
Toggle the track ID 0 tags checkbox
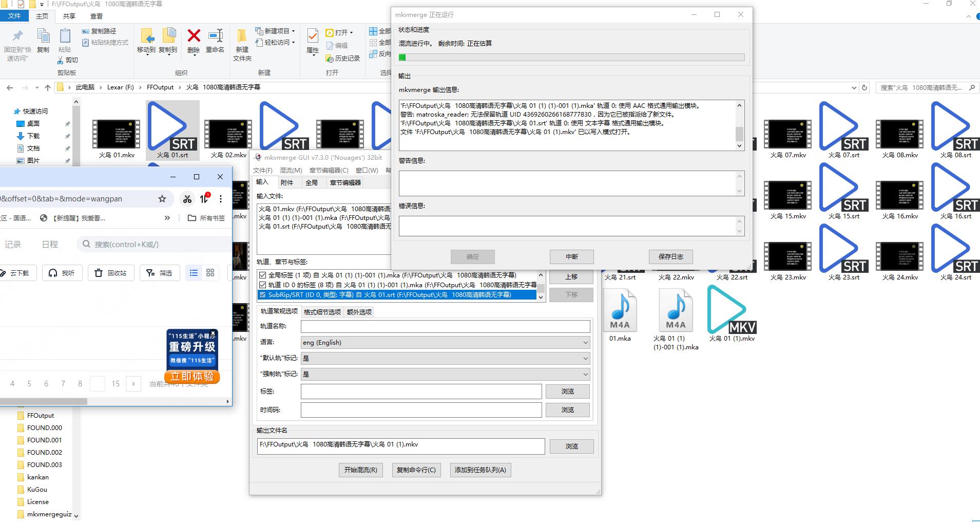[263, 285]
